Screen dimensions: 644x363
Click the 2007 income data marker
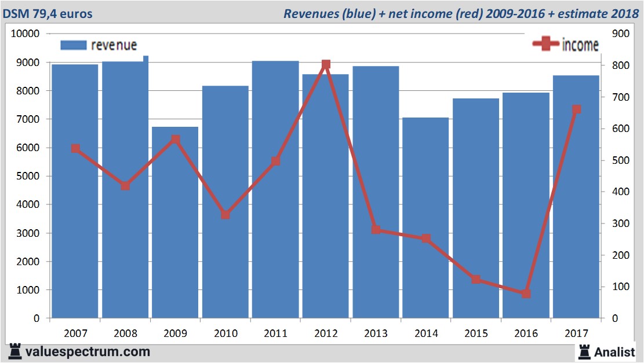pyautogui.click(x=75, y=149)
